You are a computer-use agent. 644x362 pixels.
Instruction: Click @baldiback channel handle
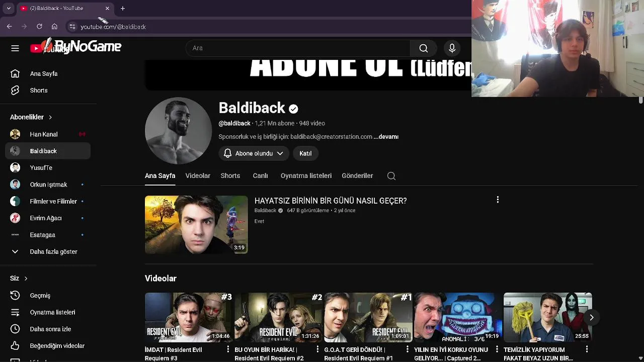[x=234, y=123]
